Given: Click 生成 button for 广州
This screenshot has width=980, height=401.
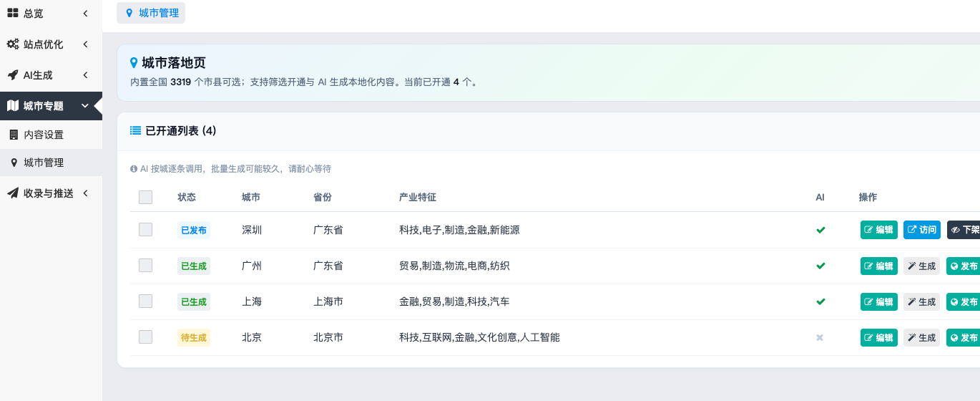Looking at the screenshot, I should pyautogui.click(x=921, y=266).
